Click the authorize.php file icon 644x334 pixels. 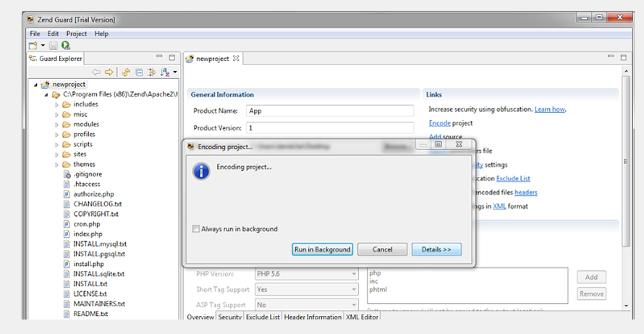[67, 194]
